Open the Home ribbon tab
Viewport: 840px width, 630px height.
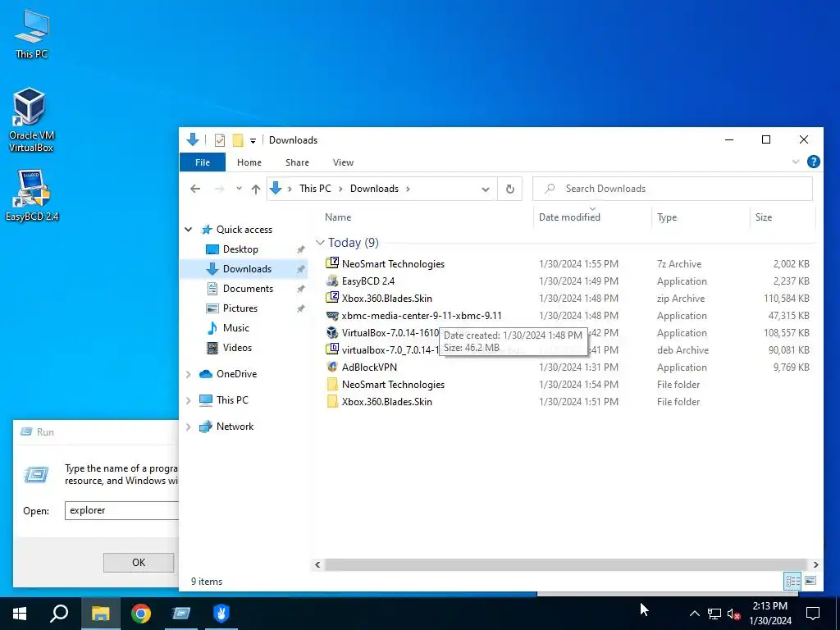click(249, 162)
